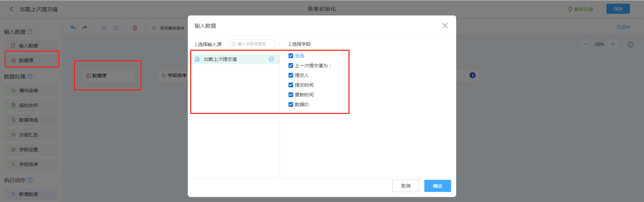Image resolution: width=644 pixels, height=202 pixels.
Task: Click the 助手触发条件 toolbar item
Action: pos(169,28)
